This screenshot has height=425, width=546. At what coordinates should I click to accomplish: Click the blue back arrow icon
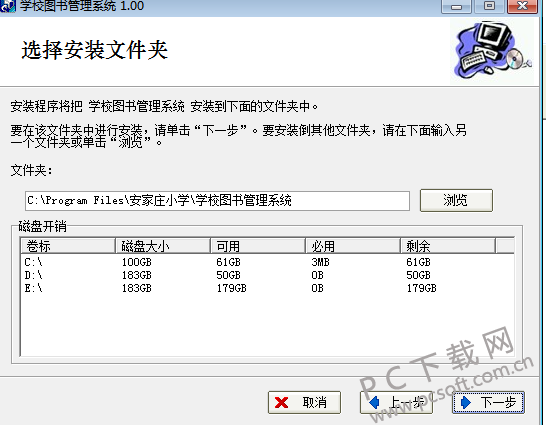[x=374, y=402]
